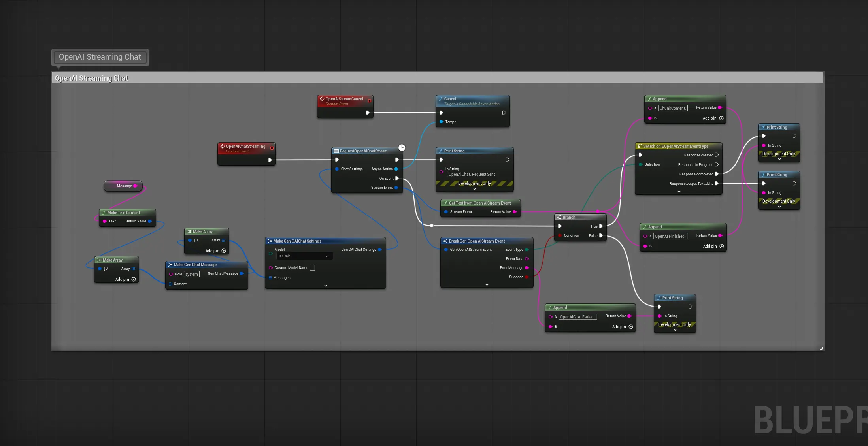868x446 pixels.
Task: Select the Cancel node title bar
Action: pos(472,101)
